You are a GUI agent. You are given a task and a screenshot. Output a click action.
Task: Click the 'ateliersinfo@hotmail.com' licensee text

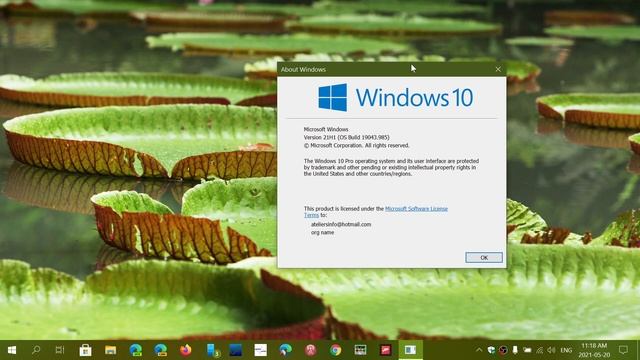(x=341, y=224)
